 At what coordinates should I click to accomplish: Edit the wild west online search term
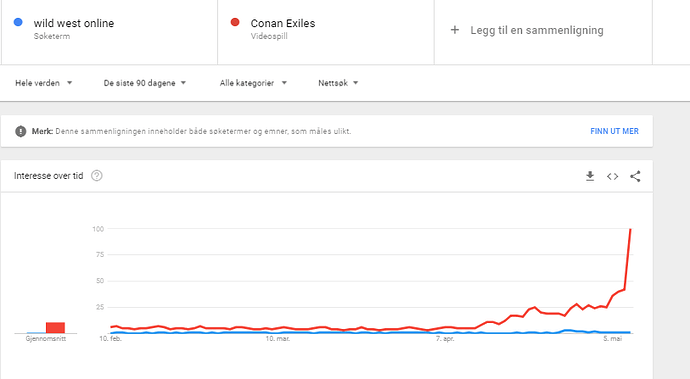coord(74,23)
